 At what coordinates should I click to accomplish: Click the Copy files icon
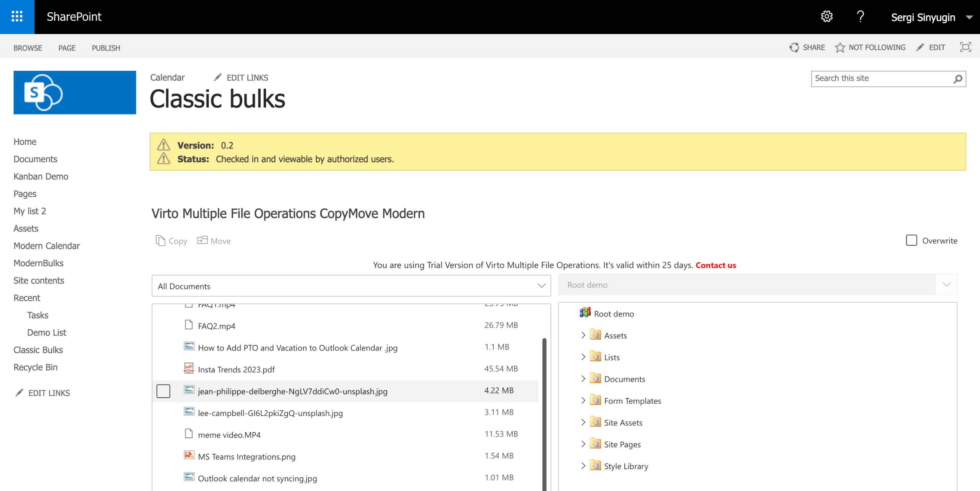(x=160, y=241)
